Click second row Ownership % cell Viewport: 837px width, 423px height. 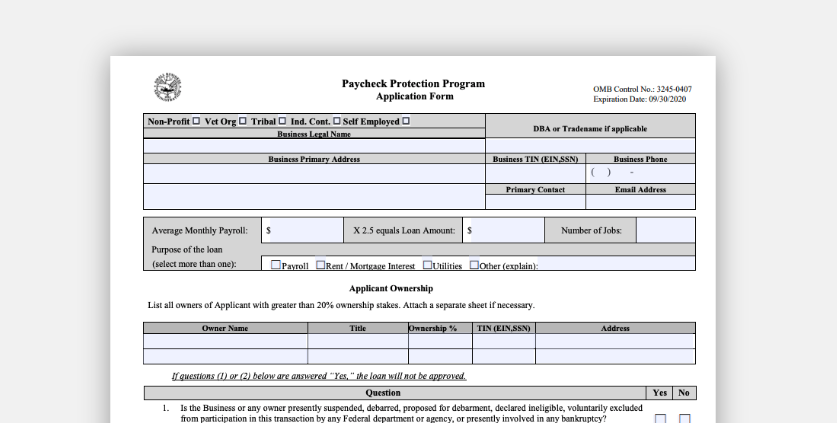pos(440,356)
